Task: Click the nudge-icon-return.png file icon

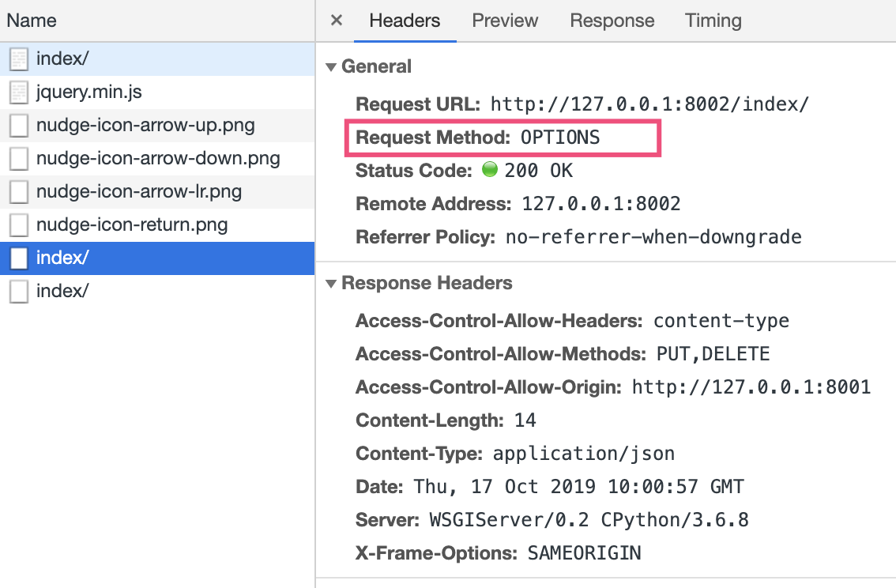Action: coord(19,225)
